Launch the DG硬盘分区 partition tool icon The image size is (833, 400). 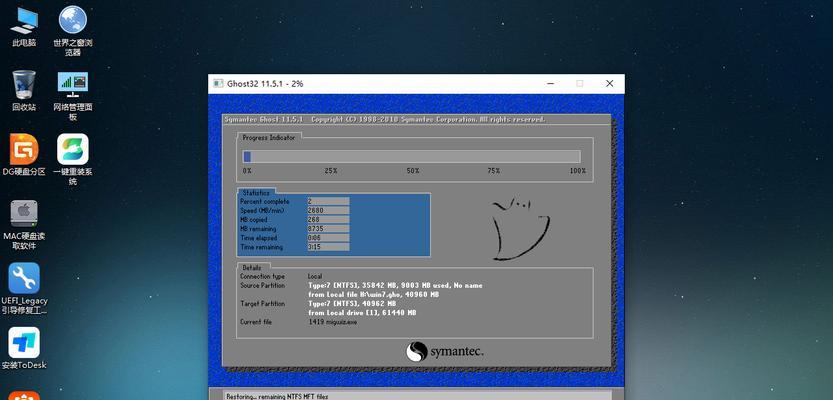coord(24,155)
